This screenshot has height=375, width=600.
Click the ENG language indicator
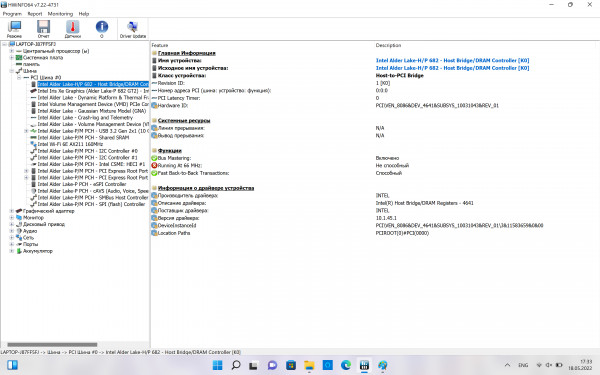pos(523,365)
